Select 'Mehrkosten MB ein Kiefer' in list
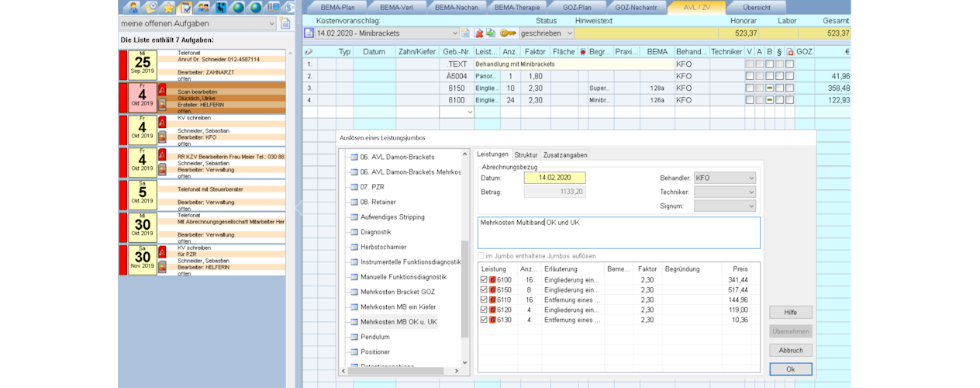Screen dimensions: 980x388 point(398,307)
